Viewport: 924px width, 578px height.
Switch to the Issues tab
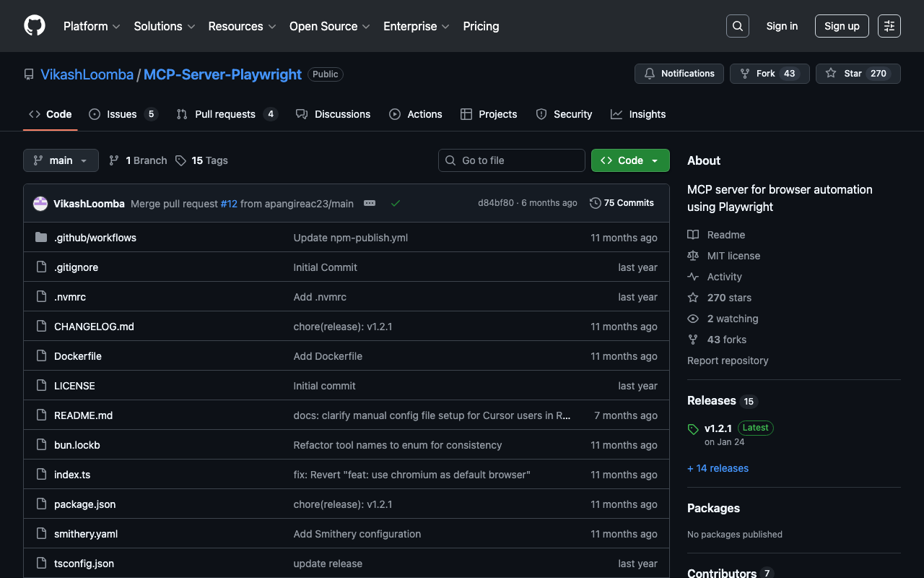123,114
